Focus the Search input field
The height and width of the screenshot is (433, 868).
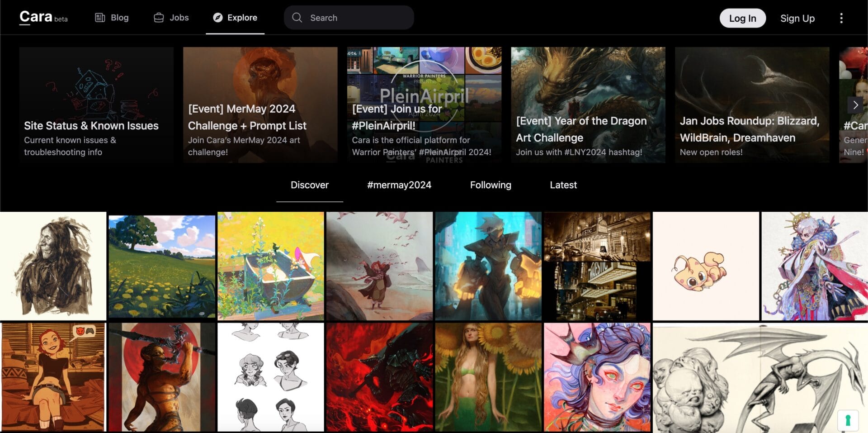click(x=349, y=18)
